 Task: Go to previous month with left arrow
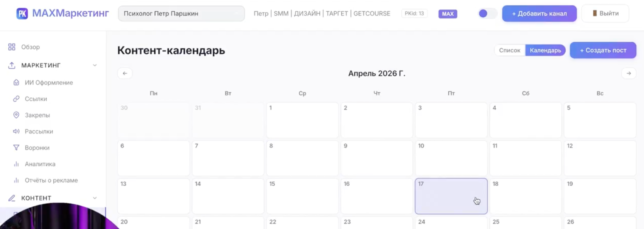pyautogui.click(x=125, y=73)
